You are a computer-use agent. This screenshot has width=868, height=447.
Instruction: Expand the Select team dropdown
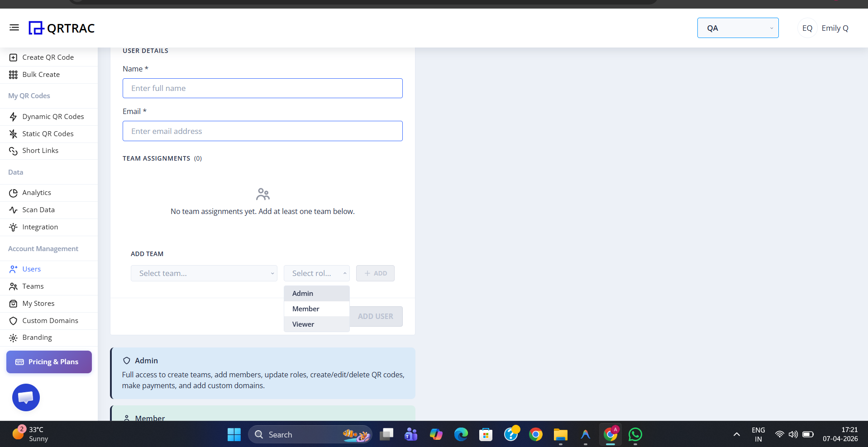click(204, 273)
